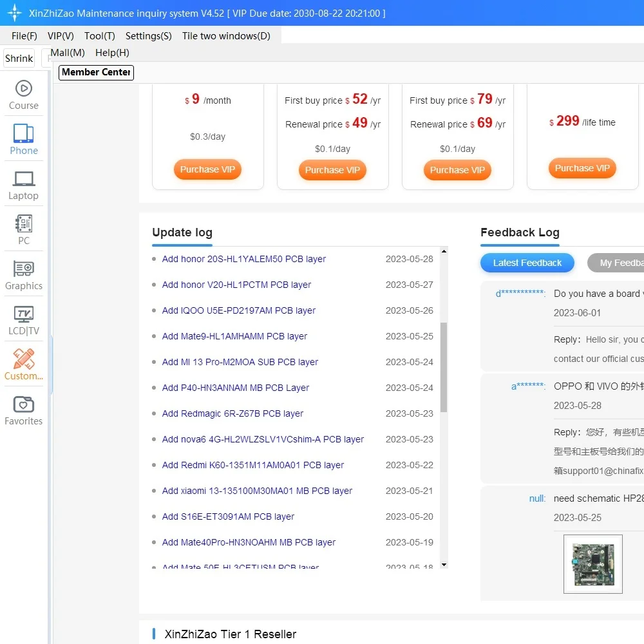The height and width of the screenshot is (644, 644).
Task: Click the $0.3/day price text
Action: [207, 137]
